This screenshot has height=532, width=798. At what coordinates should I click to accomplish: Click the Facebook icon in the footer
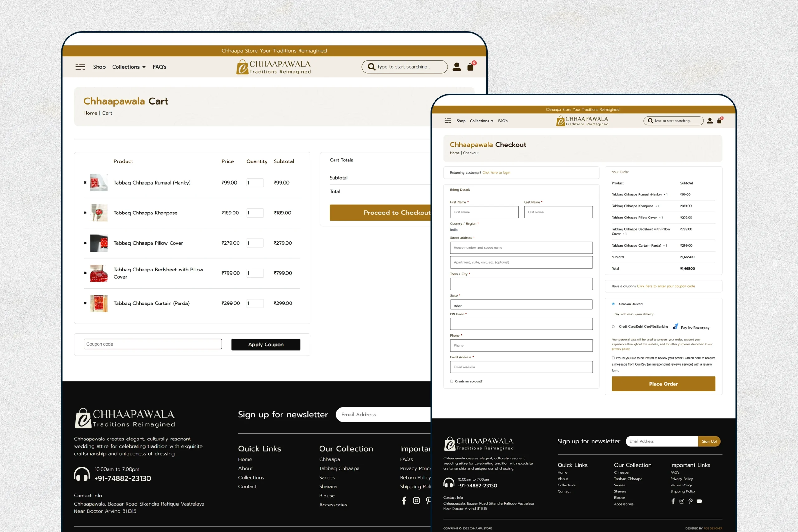tap(404, 501)
